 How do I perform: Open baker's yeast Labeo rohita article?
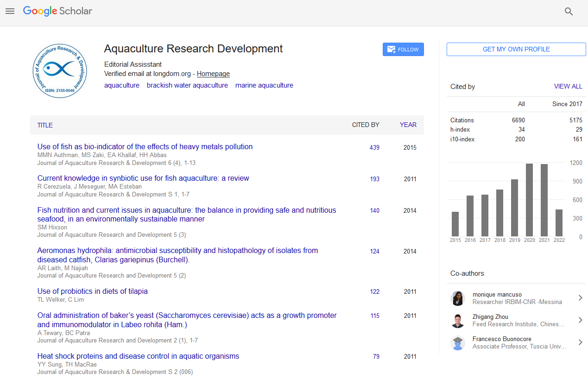187,320
